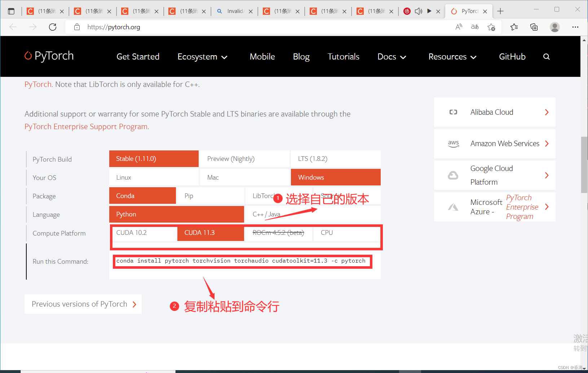The image size is (588, 373).
Task: Choose Windows as your OS
Action: tap(336, 177)
